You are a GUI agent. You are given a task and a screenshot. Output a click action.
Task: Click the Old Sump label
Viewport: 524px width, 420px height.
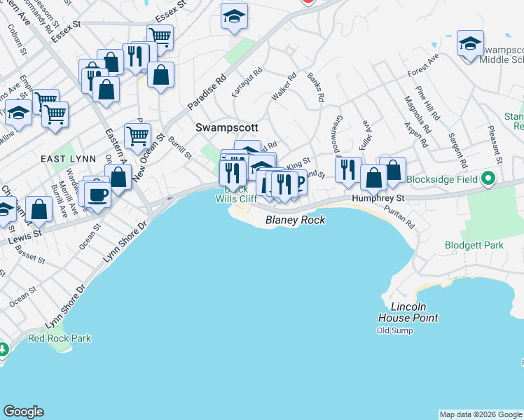[x=394, y=330]
